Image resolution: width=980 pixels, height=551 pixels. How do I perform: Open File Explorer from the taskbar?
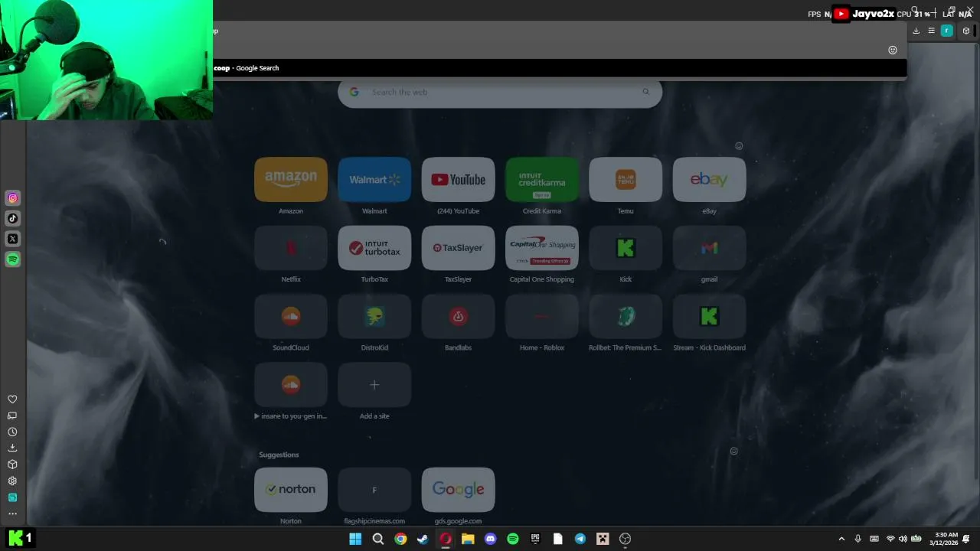tap(468, 539)
